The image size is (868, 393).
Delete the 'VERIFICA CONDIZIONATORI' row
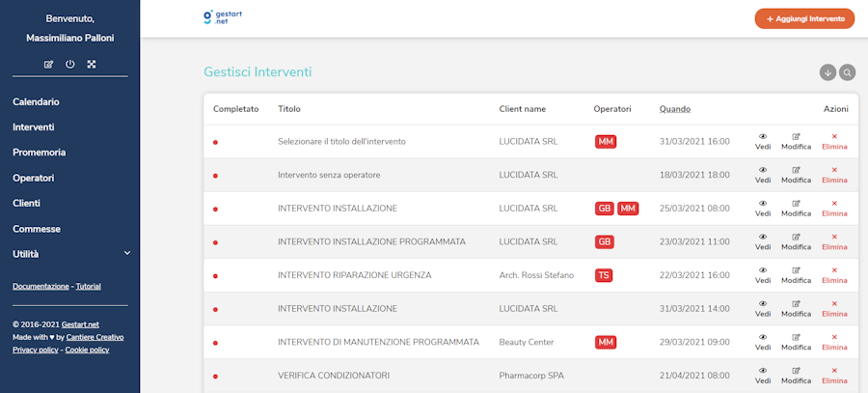point(834,376)
